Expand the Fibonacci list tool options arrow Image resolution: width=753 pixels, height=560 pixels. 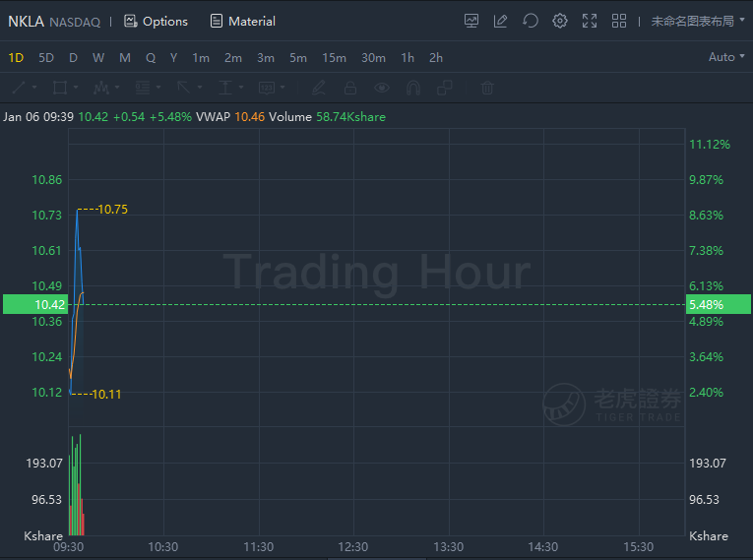click(x=158, y=88)
